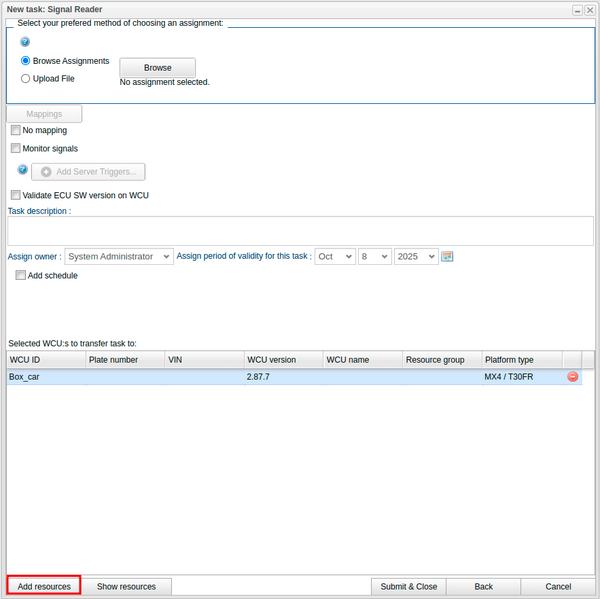Click the Platform type column header

coord(520,359)
